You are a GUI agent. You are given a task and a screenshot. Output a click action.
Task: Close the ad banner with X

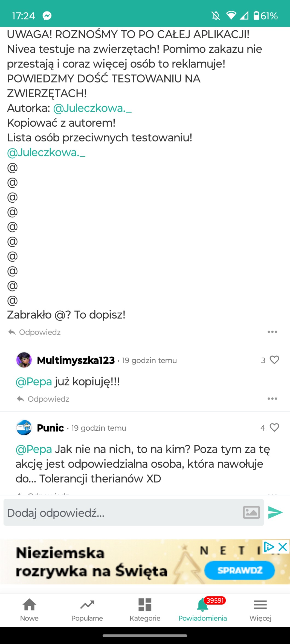(x=283, y=547)
